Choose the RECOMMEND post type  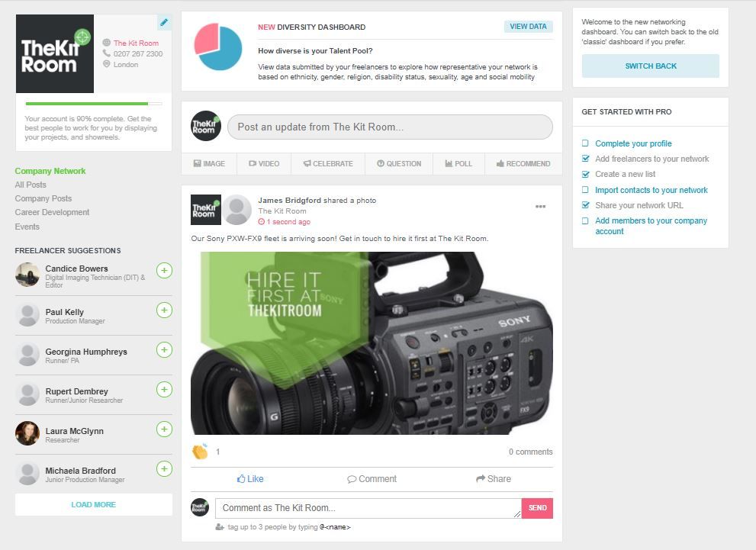coord(523,164)
